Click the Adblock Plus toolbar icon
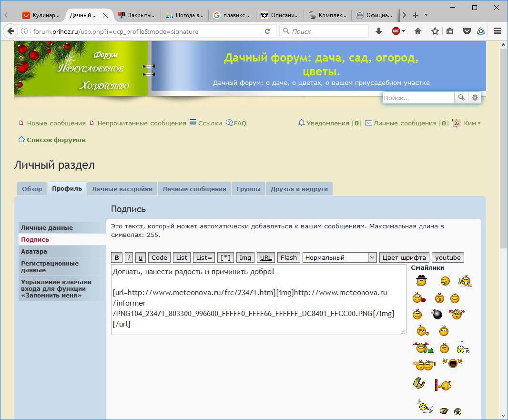The height and width of the screenshot is (420, 508). tap(396, 31)
